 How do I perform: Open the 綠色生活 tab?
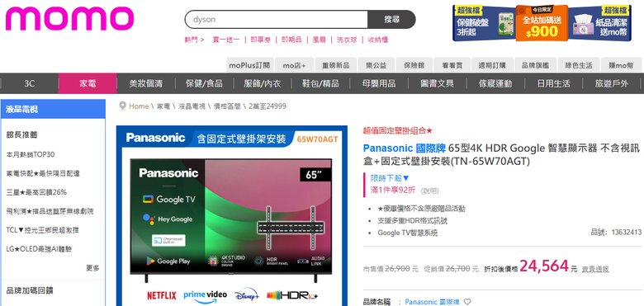tap(579, 65)
